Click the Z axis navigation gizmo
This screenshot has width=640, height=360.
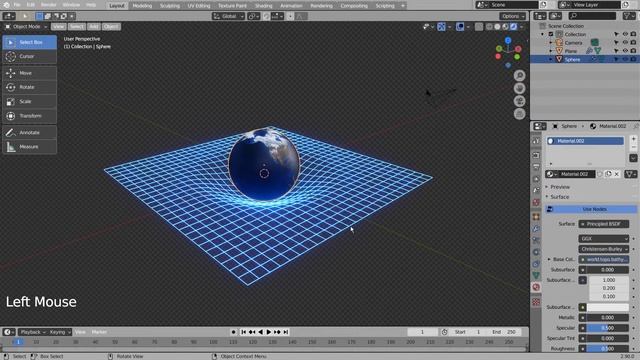pos(508,40)
